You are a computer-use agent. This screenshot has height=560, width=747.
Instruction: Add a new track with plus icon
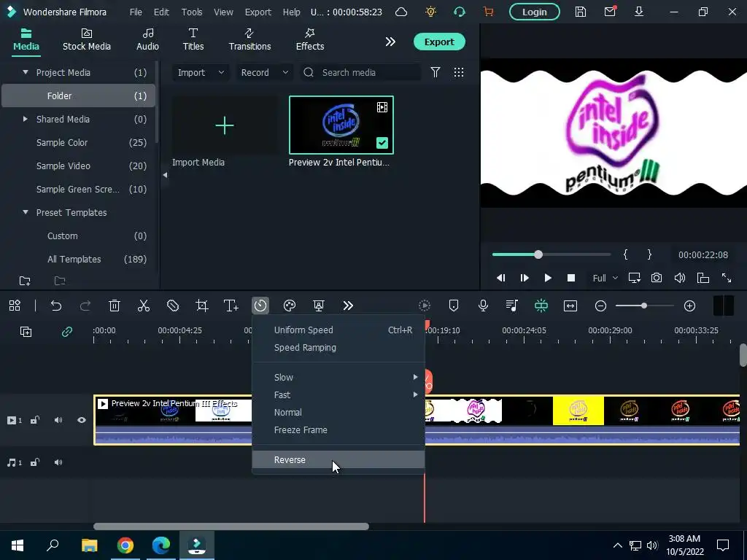point(26,332)
